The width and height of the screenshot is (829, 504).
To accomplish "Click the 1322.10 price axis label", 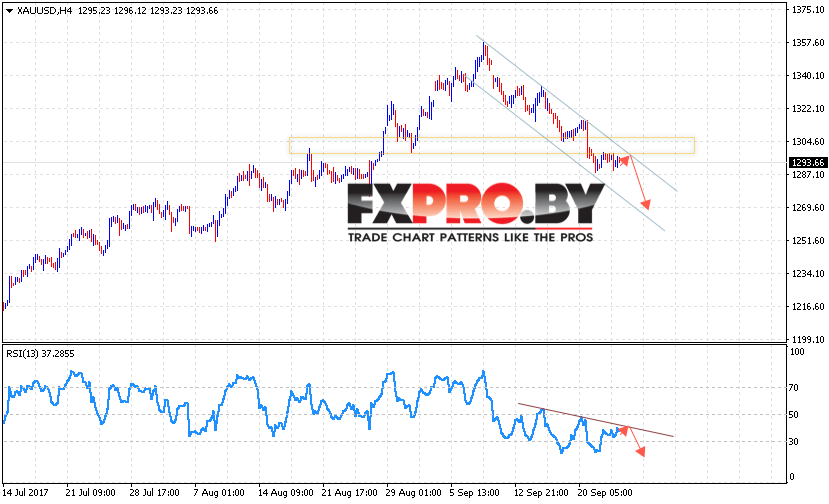I will coord(808,108).
